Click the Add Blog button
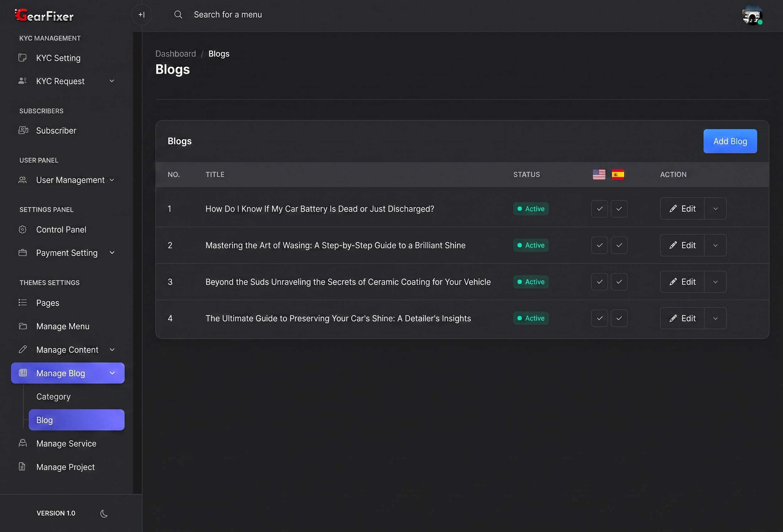783x532 pixels. coord(730,141)
